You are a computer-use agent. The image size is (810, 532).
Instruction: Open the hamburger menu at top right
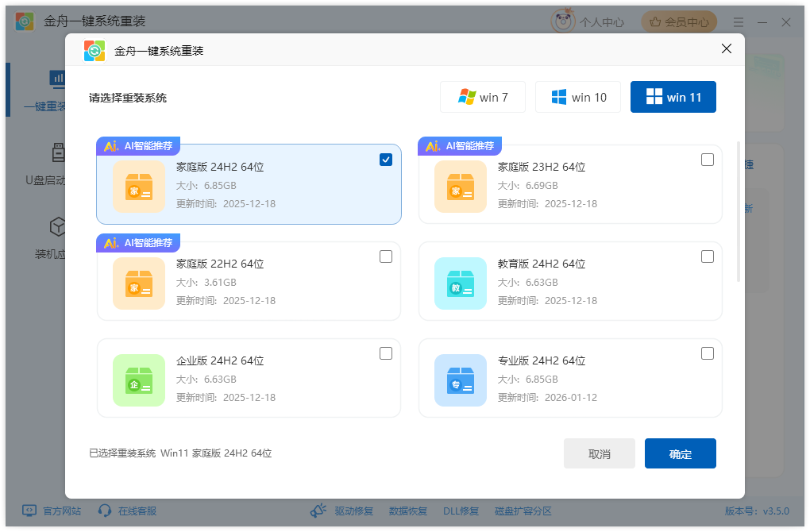(x=738, y=21)
